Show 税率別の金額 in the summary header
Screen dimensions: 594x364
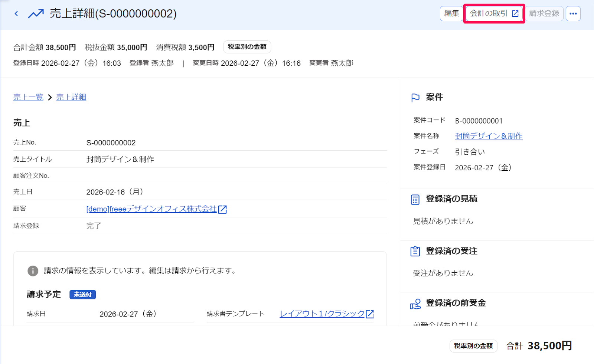pos(247,47)
